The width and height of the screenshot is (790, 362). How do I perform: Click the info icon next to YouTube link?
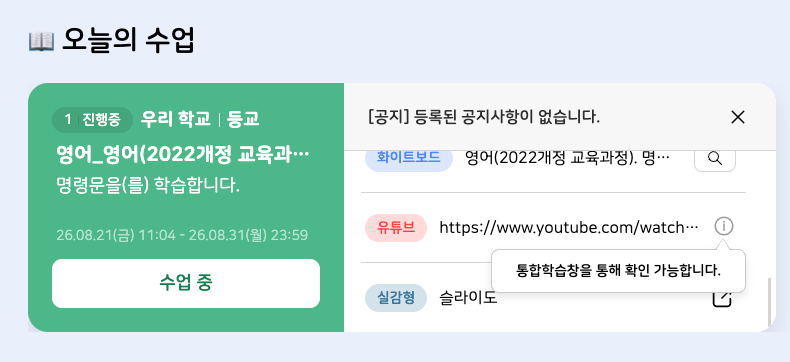click(723, 227)
